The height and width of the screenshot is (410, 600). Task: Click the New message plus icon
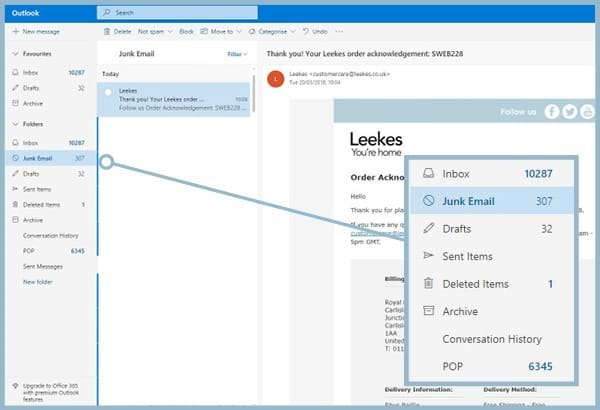pyautogui.click(x=16, y=31)
